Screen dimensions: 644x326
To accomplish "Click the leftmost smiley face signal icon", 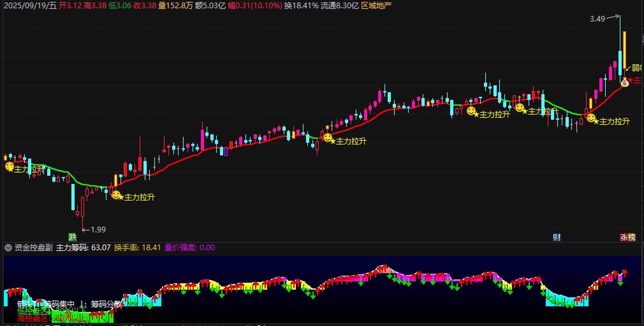I will coord(10,166).
